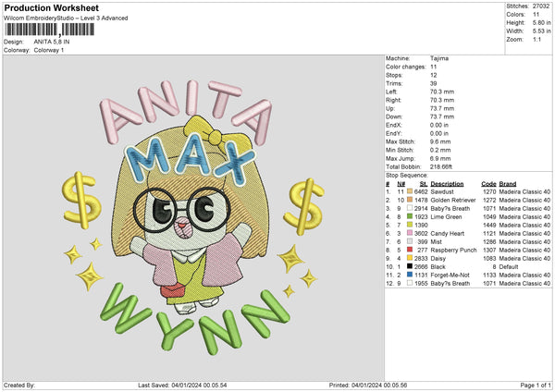Click the Height value 5.80 in

click(541, 22)
